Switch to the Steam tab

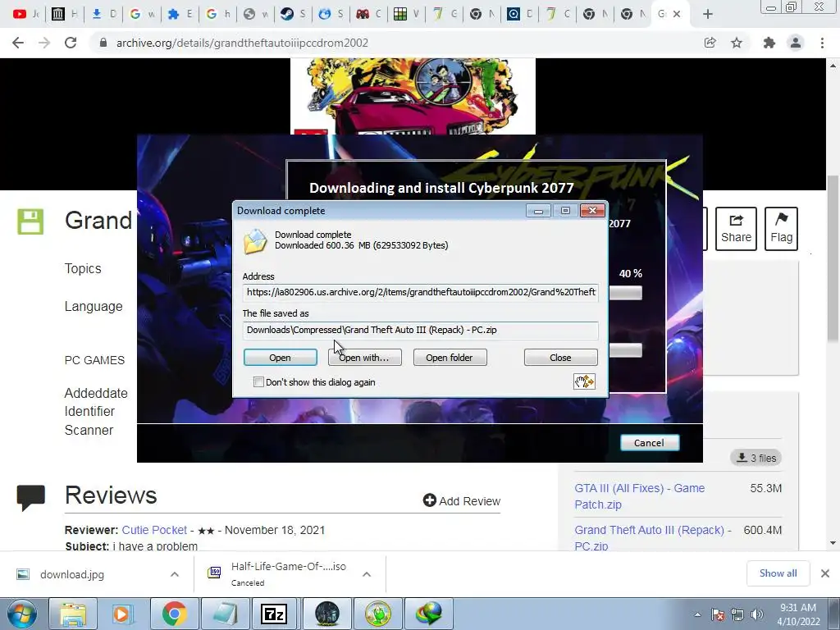pos(293,15)
